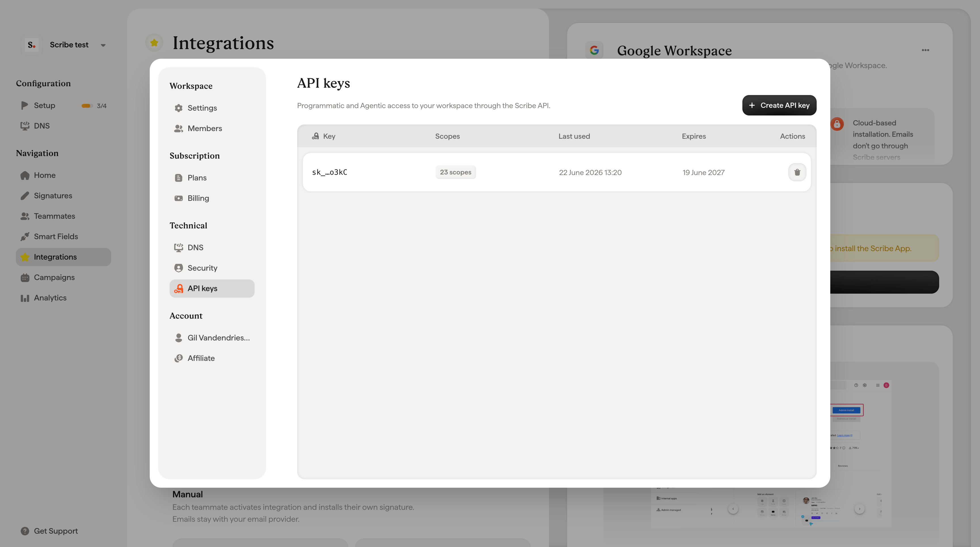Click Create API key button

[779, 106]
